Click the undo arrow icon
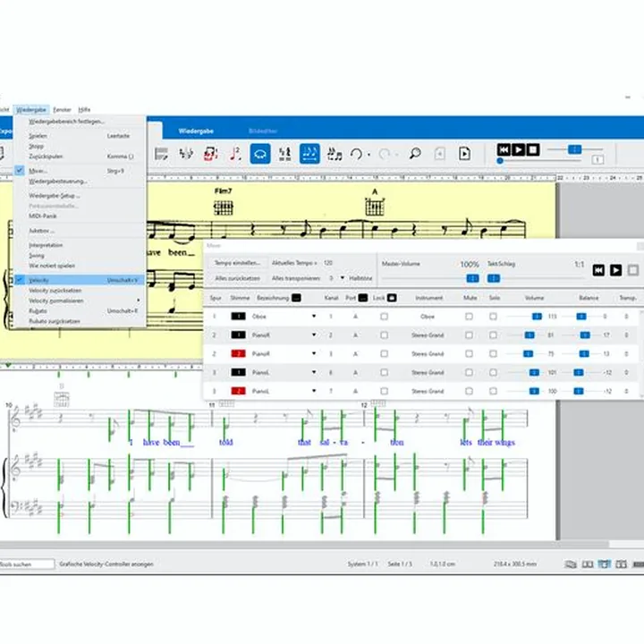The height and width of the screenshot is (644, 644). click(x=357, y=154)
